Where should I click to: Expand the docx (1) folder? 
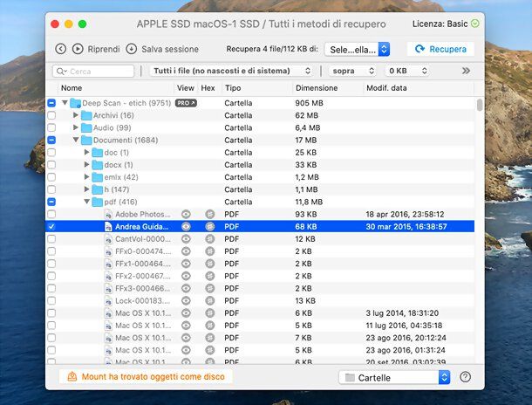pos(86,164)
